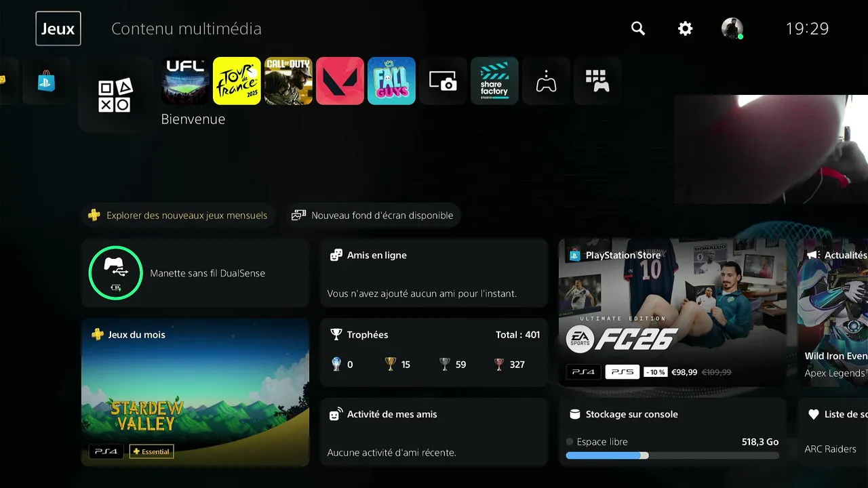Click the PS4 platform badge on FC26
868x488 pixels.
583,372
